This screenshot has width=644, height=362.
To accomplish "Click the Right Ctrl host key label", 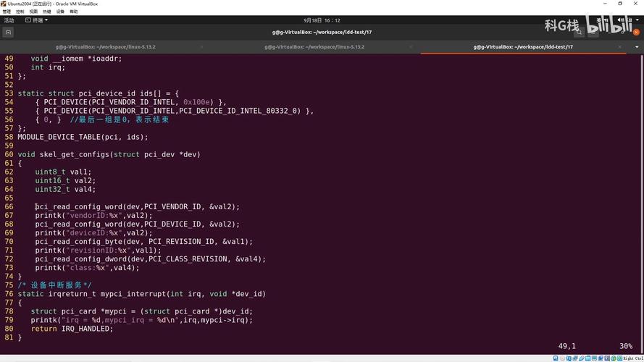I will [633, 358].
